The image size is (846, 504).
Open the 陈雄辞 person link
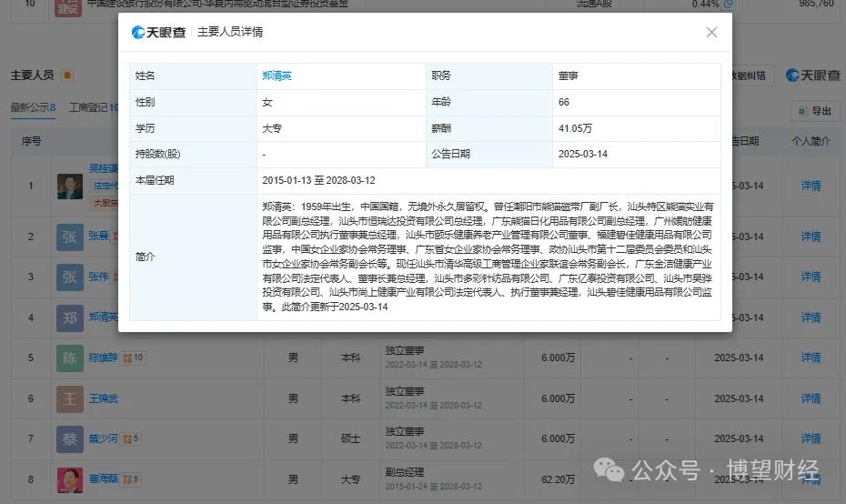[x=103, y=358]
